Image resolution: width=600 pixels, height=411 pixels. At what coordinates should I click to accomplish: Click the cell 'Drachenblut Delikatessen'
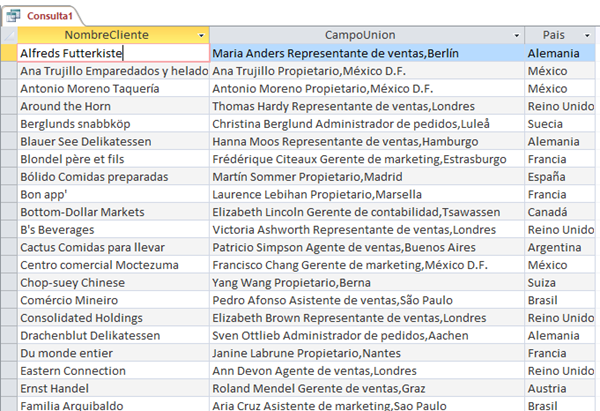[x=113, y=335]
